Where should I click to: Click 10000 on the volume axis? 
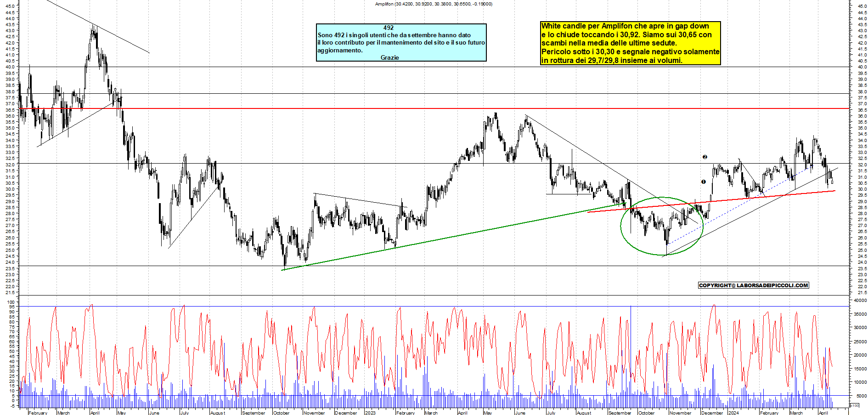tap(860, 382)
